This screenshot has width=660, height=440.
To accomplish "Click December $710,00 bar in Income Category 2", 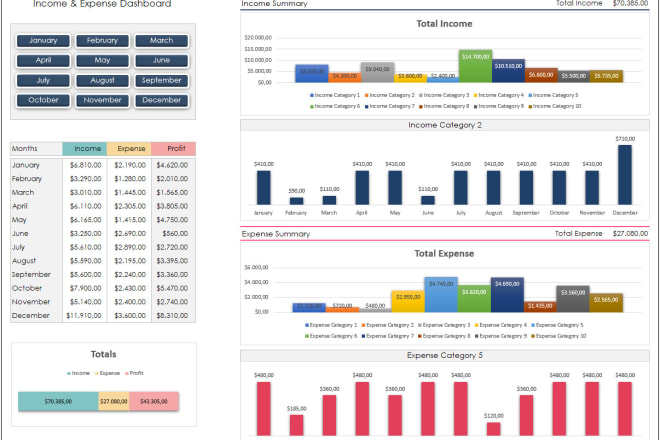I will (x=625, y=175).
